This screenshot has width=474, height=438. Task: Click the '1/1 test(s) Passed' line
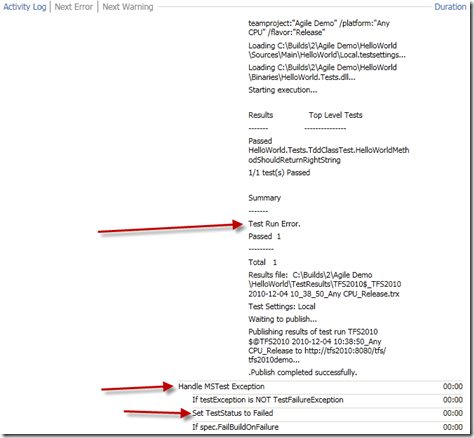click(279, 173)
